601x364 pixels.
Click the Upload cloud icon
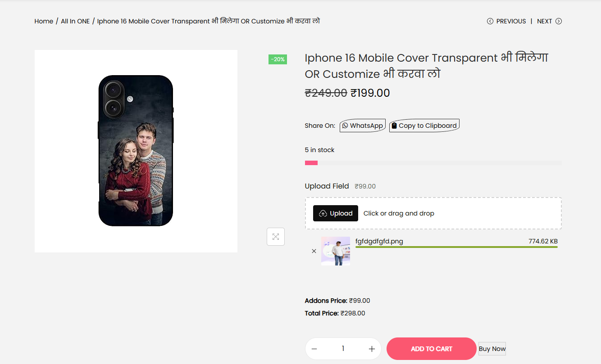point(322,213)
